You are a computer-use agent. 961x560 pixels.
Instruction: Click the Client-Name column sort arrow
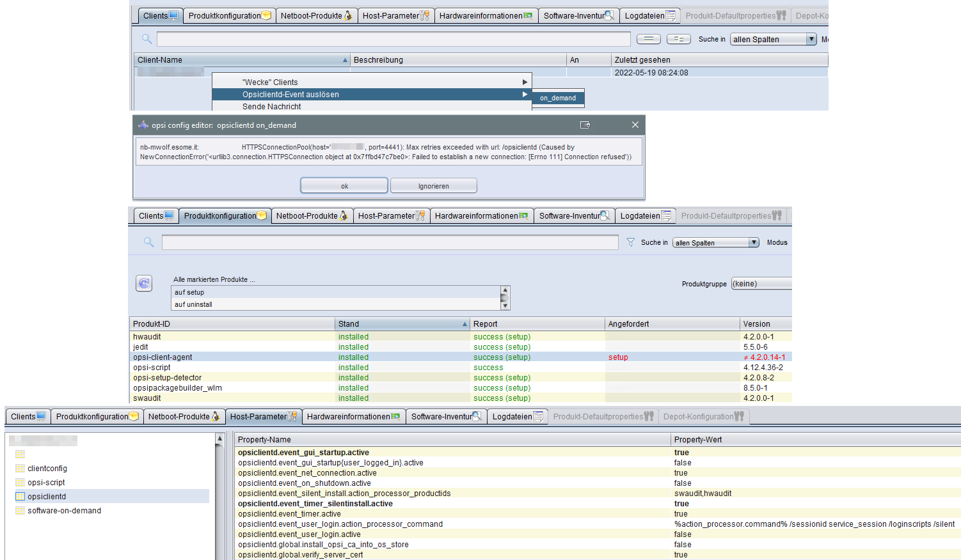[x=345, y=60]
